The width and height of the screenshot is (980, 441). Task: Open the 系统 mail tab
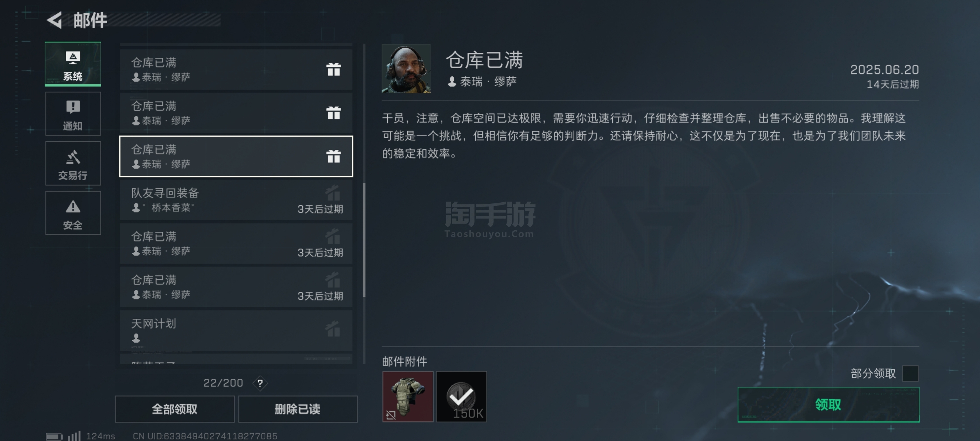(73, 64)
